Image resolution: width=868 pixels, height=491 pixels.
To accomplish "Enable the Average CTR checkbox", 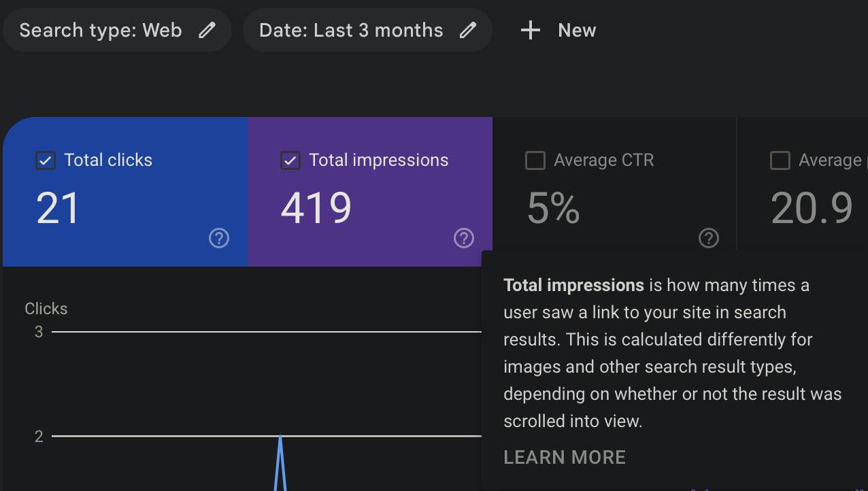I will (535, 160).
